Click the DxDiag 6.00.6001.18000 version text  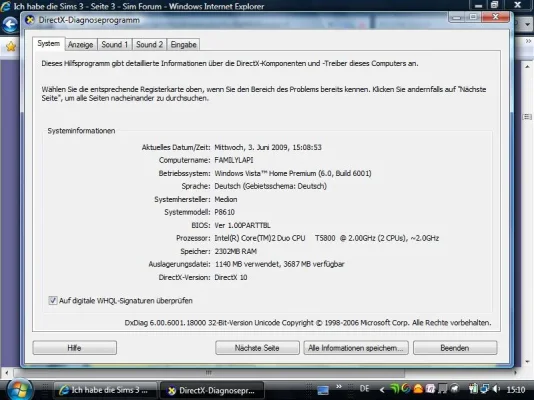click(308, 323)
